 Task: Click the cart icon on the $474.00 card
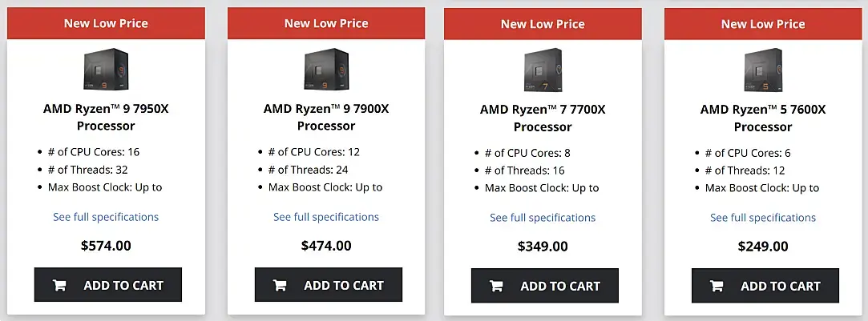pos(280,285)
